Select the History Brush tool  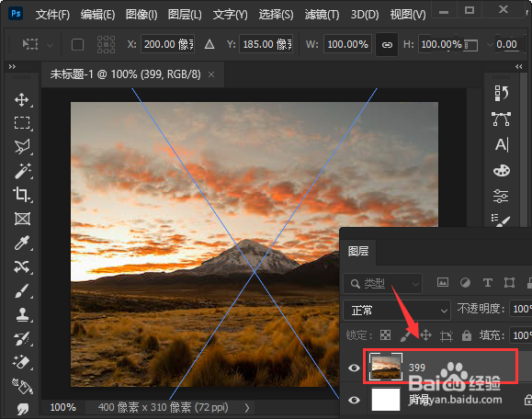pyautogui.click(x=22, y=338)
